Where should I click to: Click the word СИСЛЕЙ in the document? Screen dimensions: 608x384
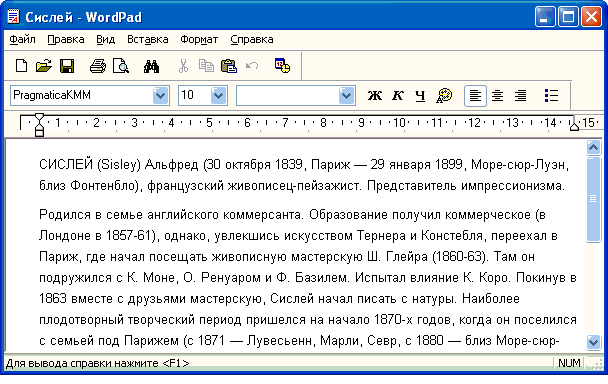coord(66,165)
